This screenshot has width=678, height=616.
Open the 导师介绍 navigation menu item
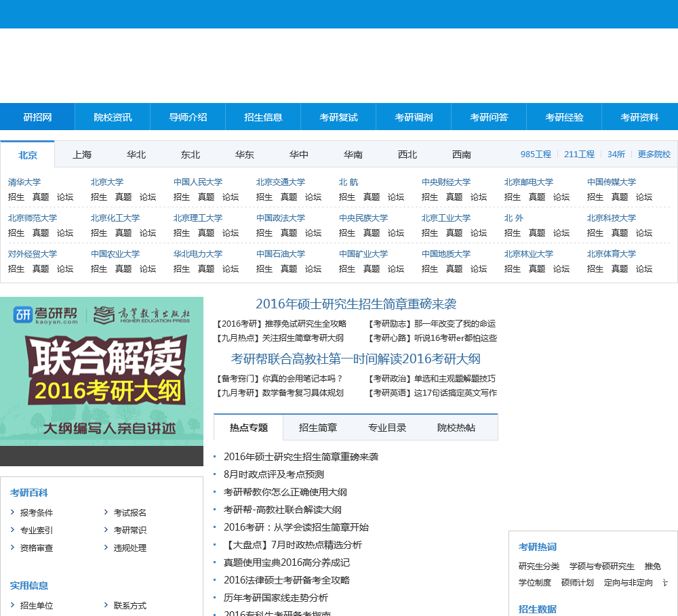click(x=188, y=117)
